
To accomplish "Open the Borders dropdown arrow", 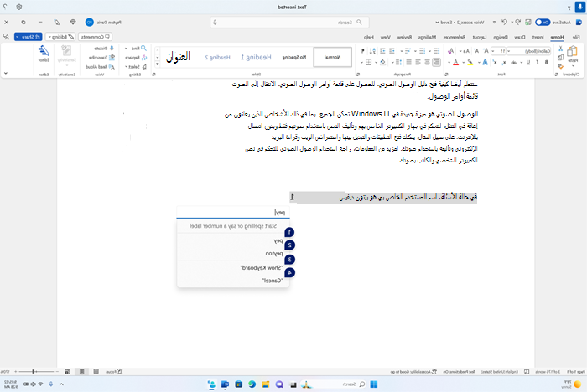I will (361, 63).
